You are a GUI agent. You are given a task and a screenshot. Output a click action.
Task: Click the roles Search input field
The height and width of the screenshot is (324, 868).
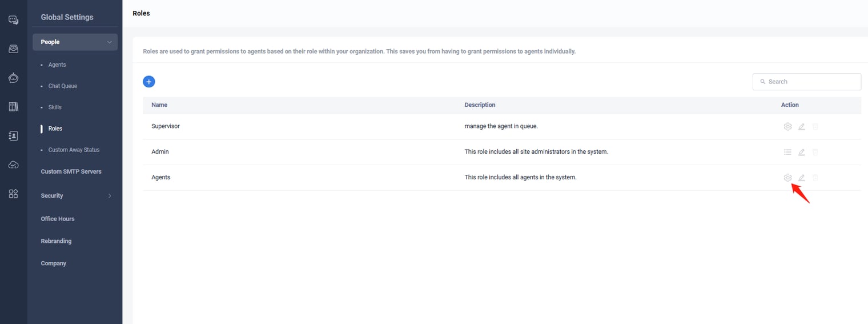point(812,82)
